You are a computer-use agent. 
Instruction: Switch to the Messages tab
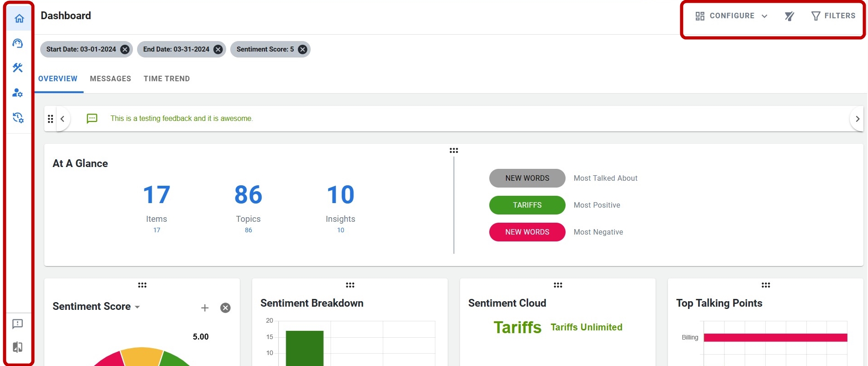coord(110,78)
